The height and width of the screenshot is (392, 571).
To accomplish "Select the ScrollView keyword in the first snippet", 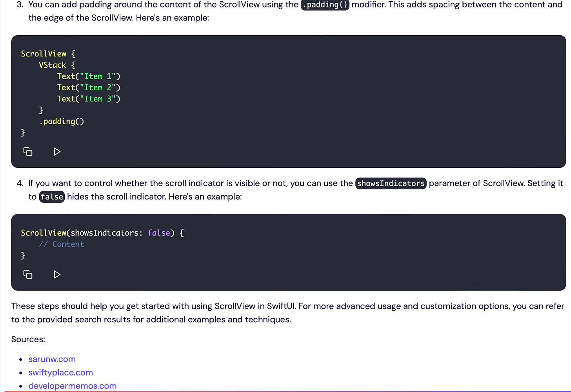I will pyautogui.click(x=44, y=54).
